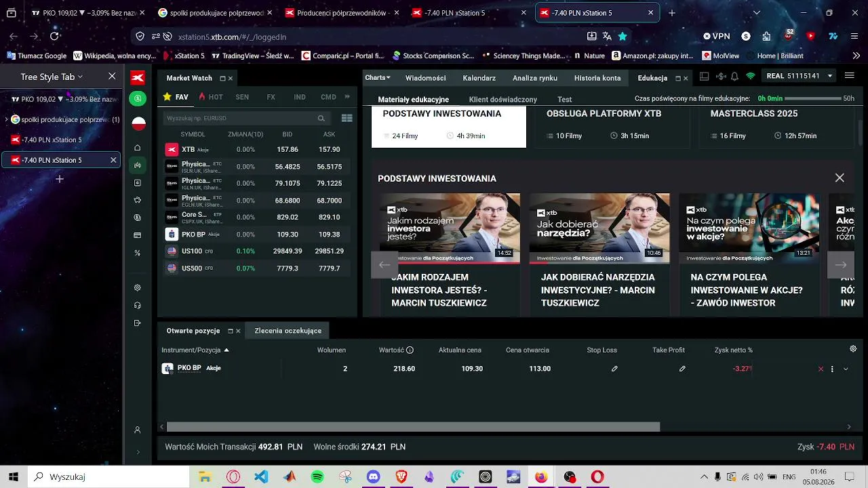Open the hamburger main menu icon
This screenshot has width=868, height=488.
pyautogui.click(x=850, y=76)
